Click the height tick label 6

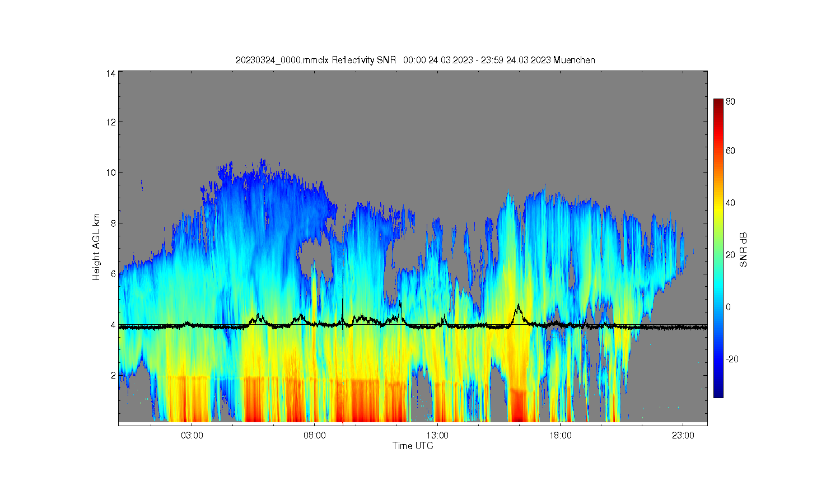point(113,274)
